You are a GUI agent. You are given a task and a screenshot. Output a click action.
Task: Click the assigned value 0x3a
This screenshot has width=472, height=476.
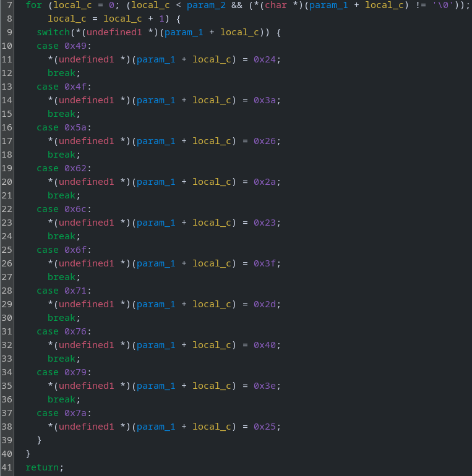(x=265, y=100)
